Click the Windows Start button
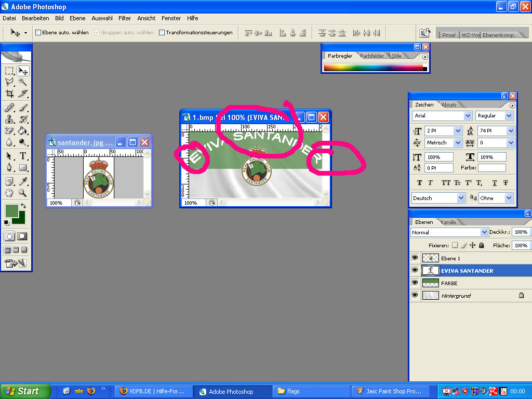532x399 pixels. click(x=25, y=391)
